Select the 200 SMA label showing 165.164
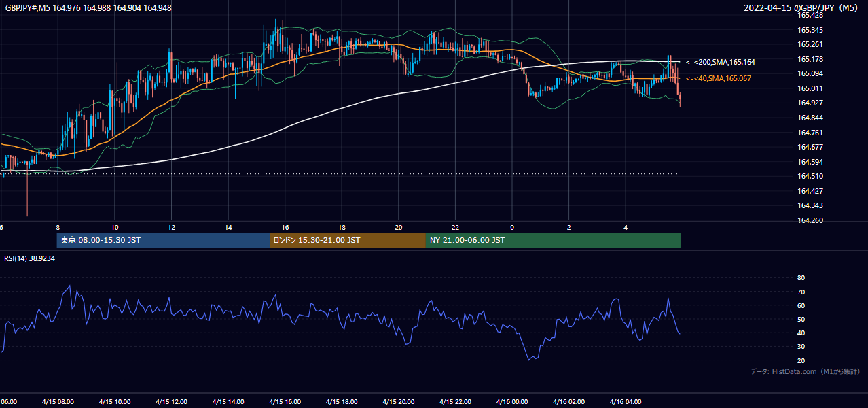Image resolution: width=868 pixels, height=408 pixels. (721, 62)
